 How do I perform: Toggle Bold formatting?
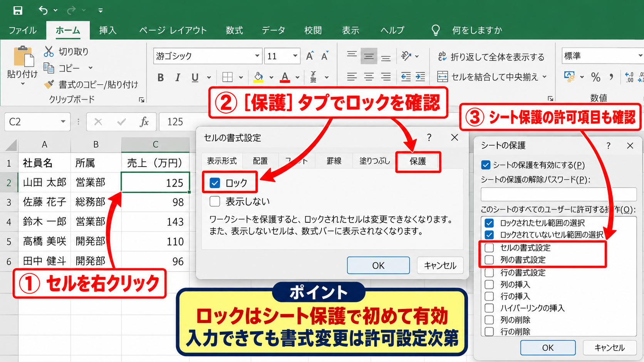(x=161, y=78)
